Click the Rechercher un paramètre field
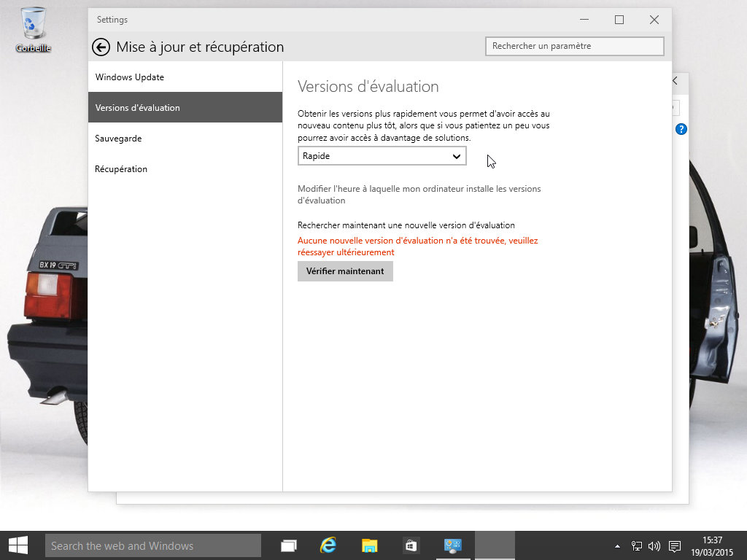 click(574, 46)
